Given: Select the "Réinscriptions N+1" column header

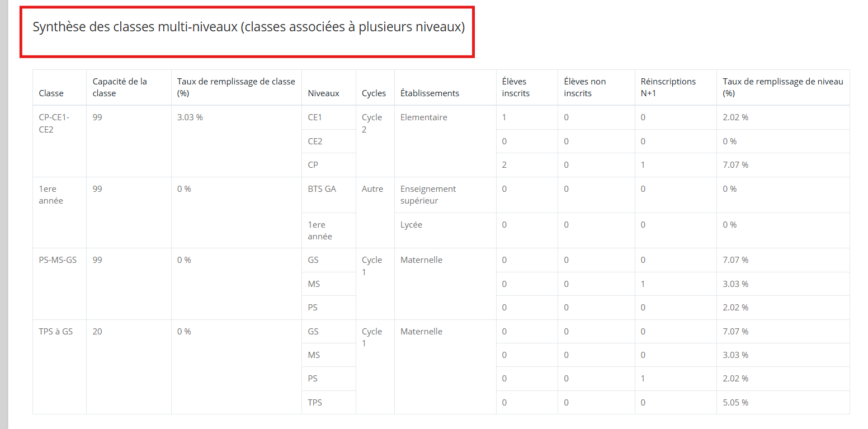Looking at the screenshot, I should 668,87.
